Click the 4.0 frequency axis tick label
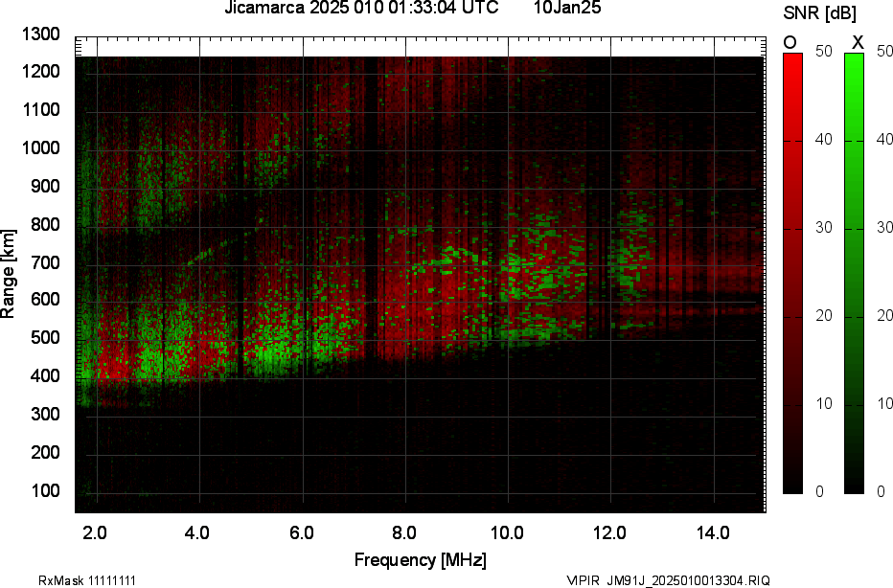This screenshot has height=588, width=893. (x=197, y=532)
